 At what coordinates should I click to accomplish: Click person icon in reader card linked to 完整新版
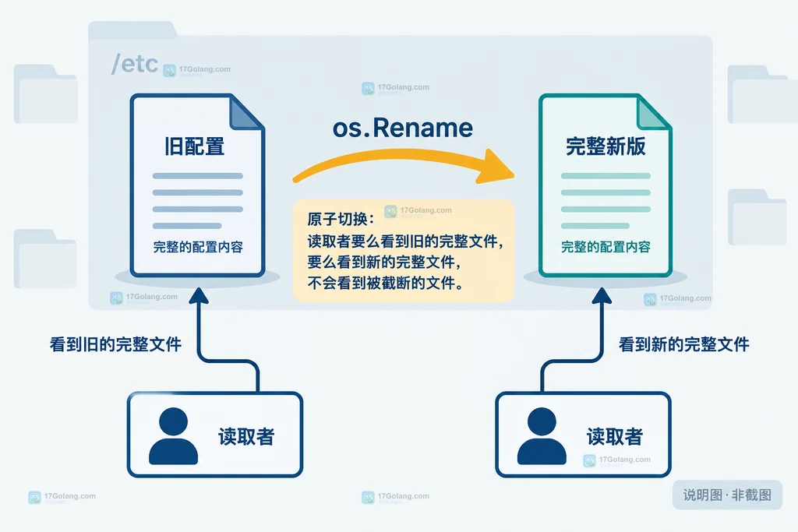(542, 436)
